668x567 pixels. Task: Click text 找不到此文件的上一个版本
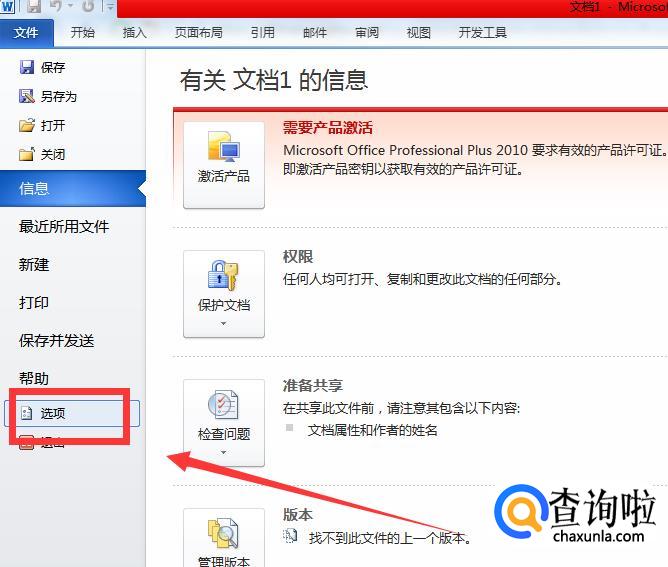[390, 538]
